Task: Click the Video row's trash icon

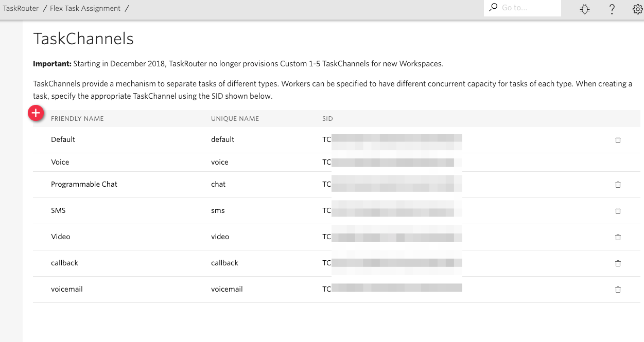Action: tap(618, 237)
